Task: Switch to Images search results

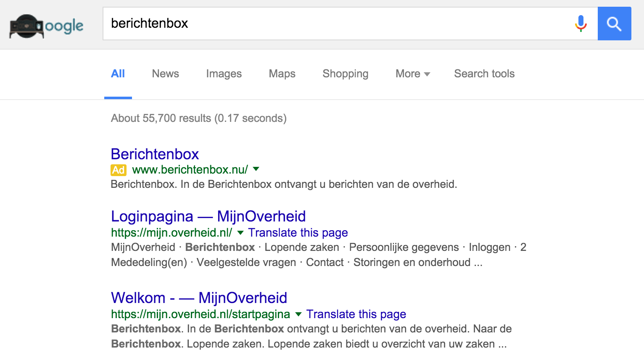Action: [x=224, y=74]
